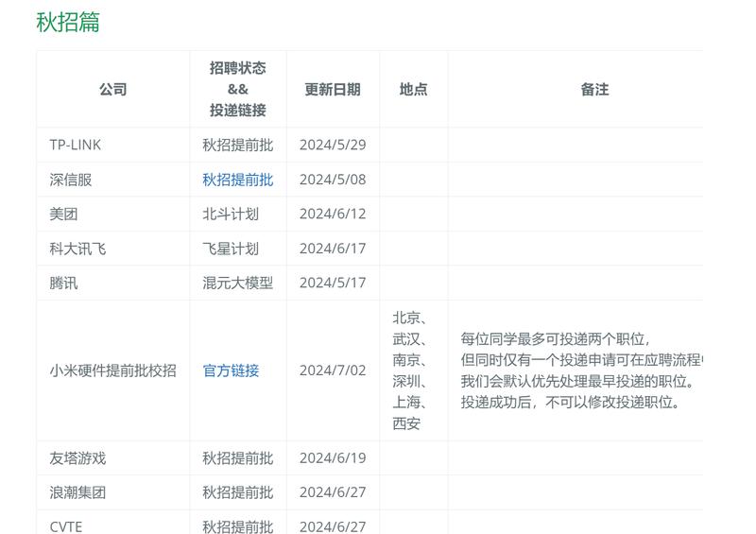Click the date 2024/6/17
The image size is (756, 534).
click(x=333, y=249)
